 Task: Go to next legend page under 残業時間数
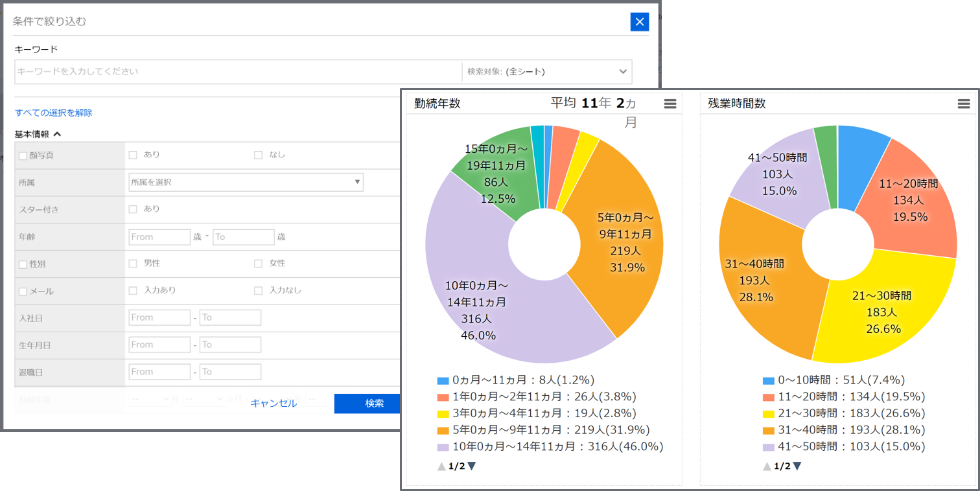click(x=797, y=466)
